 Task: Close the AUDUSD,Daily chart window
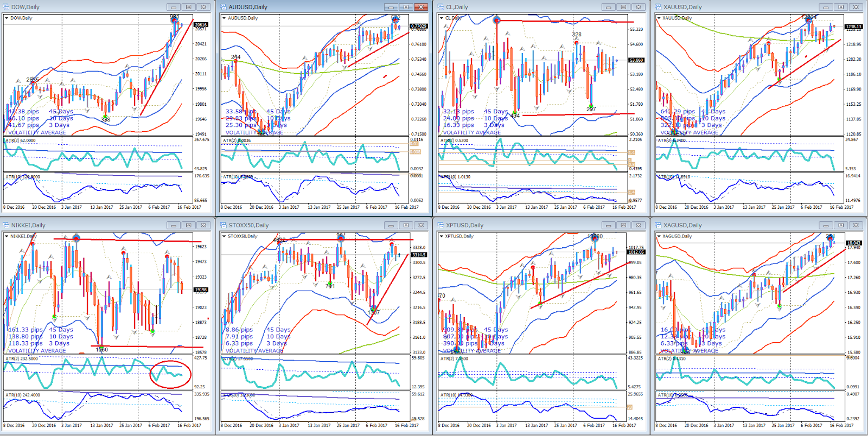pyautogui.click(x=421, y=7)
